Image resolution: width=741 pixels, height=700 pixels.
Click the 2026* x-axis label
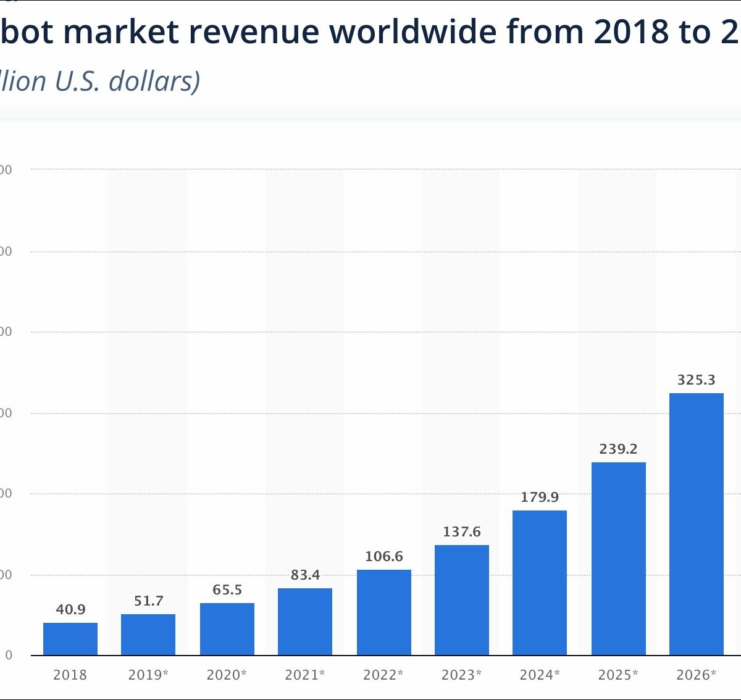(696, 675)
